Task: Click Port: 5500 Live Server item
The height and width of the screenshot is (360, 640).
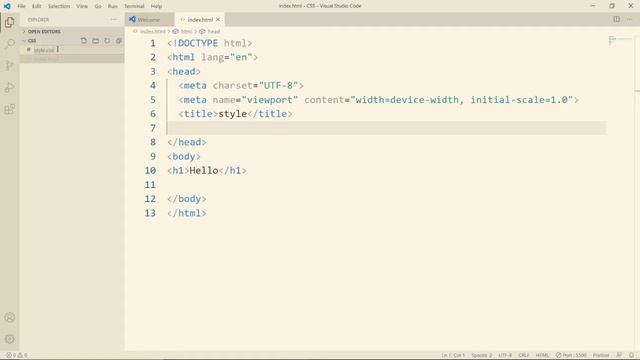Action: 571,355
